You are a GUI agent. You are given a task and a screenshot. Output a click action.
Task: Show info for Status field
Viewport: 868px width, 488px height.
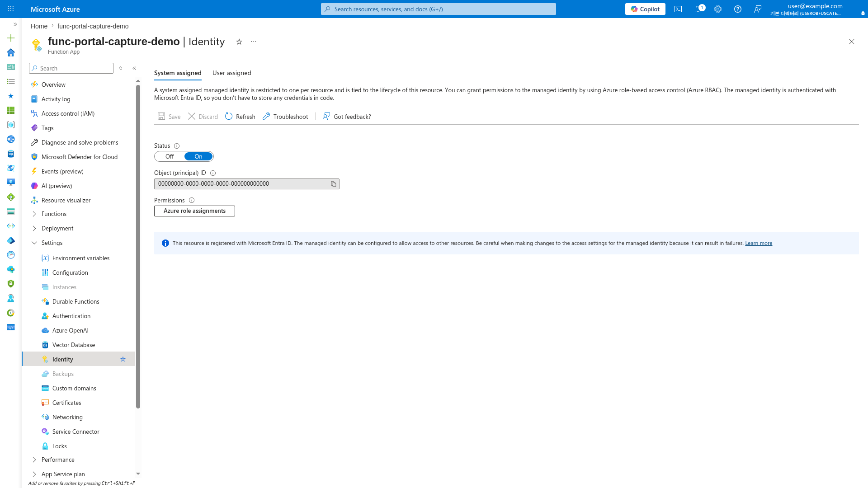(x=177, y=146)
